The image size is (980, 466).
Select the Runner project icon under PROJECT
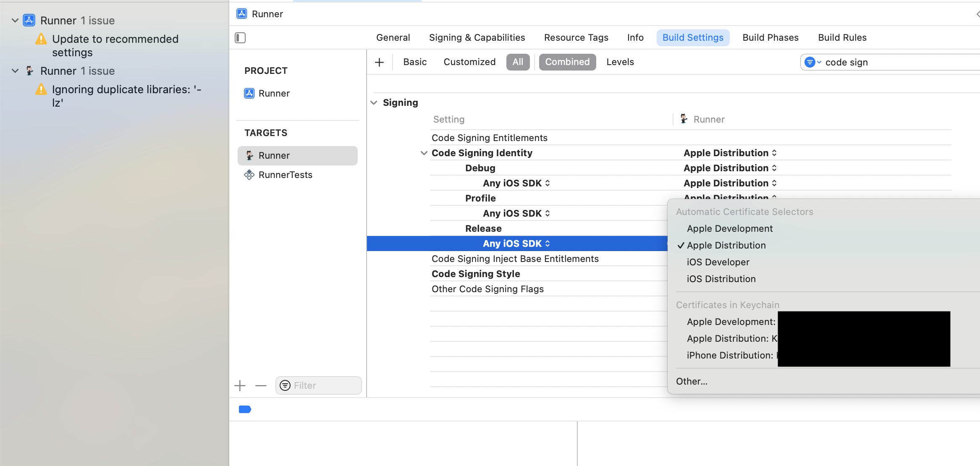[249, 93]
